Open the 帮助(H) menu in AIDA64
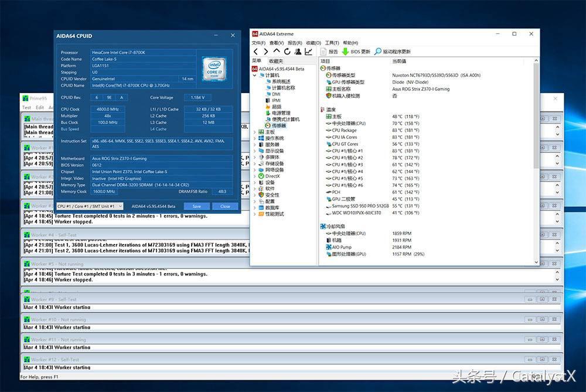The height and width of the screenshot is (392, 586). (350, 43)
